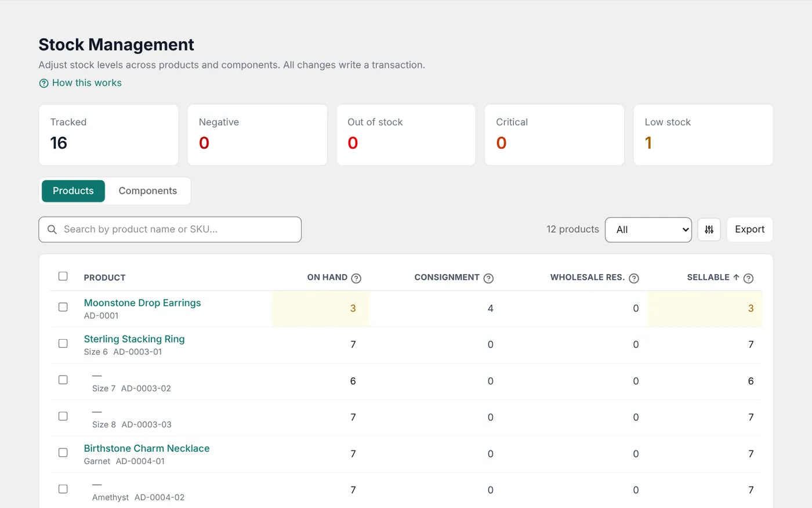Sort by the SELLABLE column header

tap(708, 278)
